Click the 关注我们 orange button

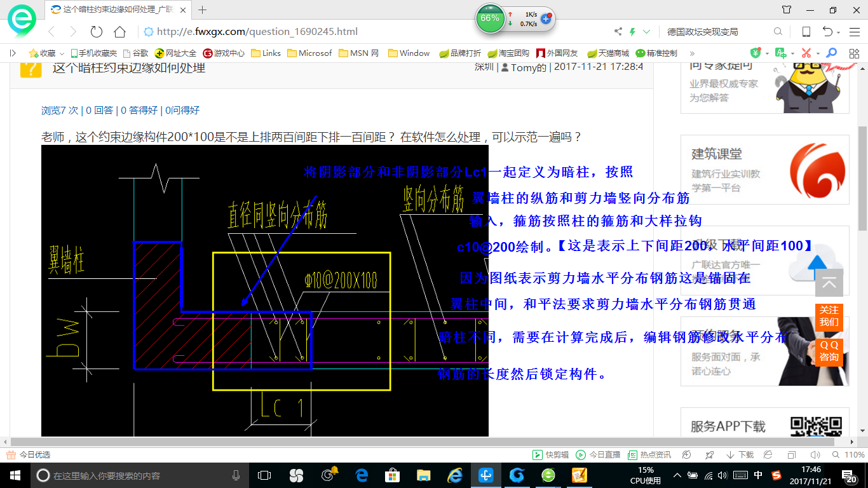829,316
